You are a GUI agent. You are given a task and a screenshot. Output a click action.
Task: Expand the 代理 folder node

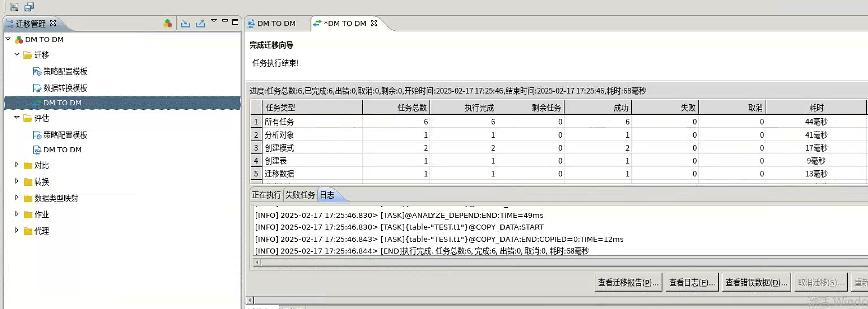coord(17,230)
